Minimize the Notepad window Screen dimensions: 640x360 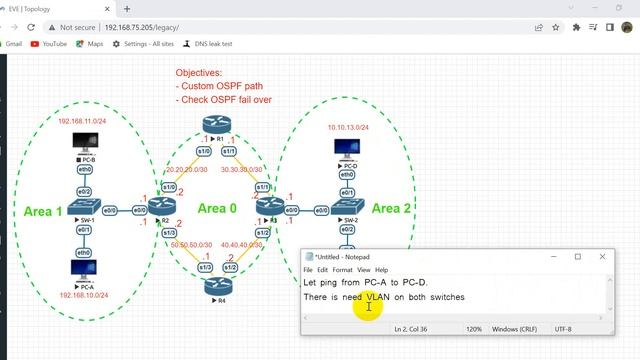tap(553, 256)
